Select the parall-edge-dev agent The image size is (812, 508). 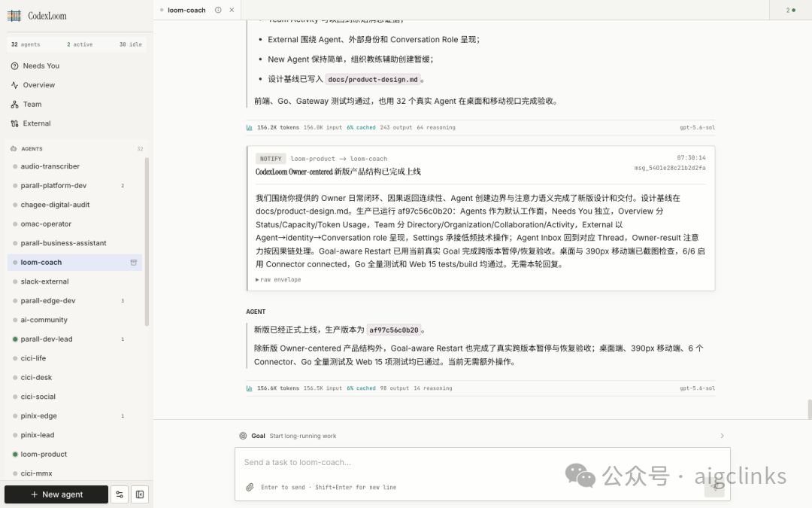click(x=74, y=300)
